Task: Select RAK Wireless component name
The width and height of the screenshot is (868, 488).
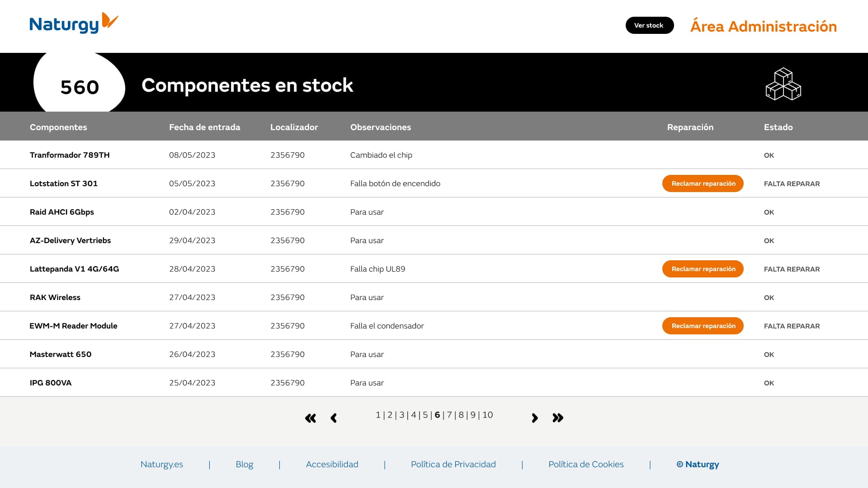Action: [55, 297]
